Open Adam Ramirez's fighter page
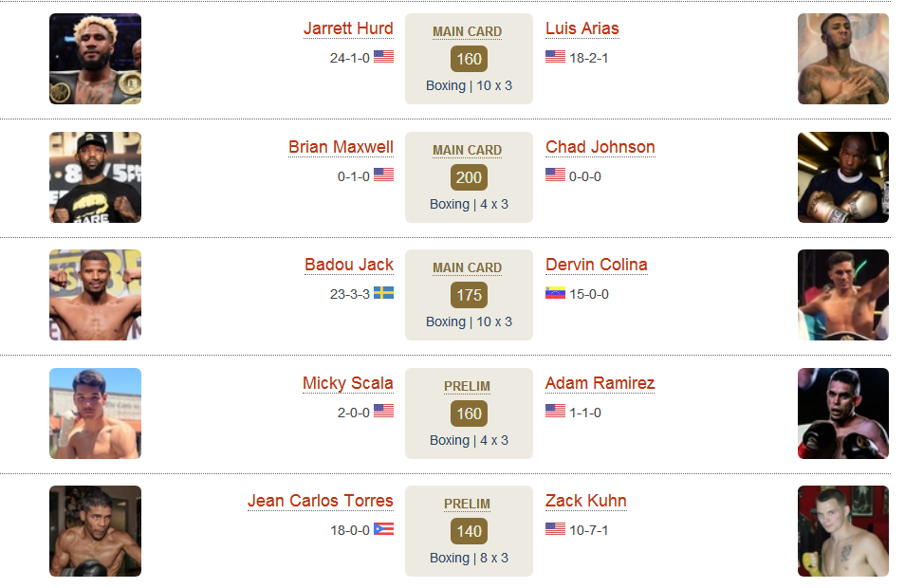 tap(600, 383)
